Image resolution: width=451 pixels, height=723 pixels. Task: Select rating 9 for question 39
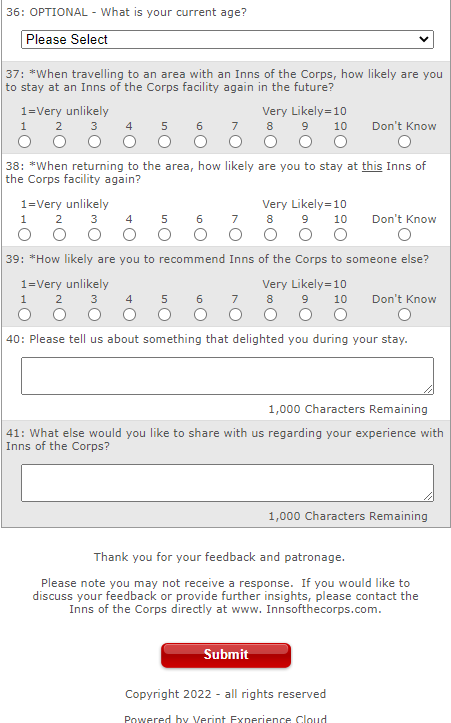(305, 315)
